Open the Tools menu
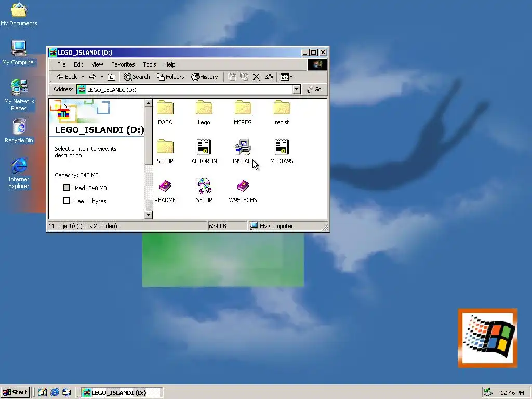The width and height of the screenshot is (532, 399). [x=149, y=64]
